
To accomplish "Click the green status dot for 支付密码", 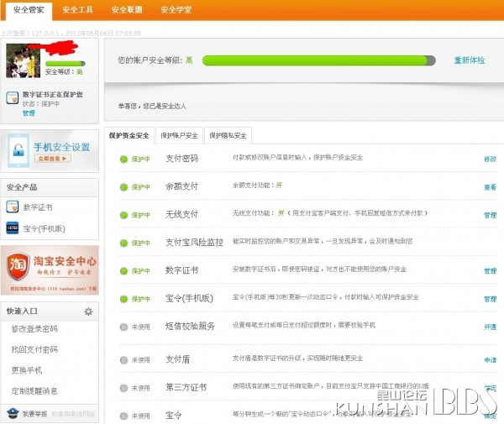I will point(123,159).
